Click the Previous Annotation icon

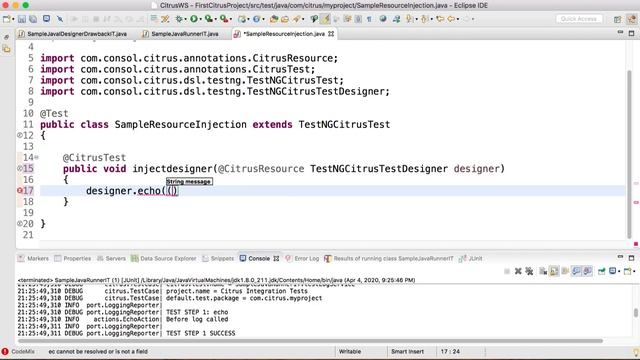(424, 19)
